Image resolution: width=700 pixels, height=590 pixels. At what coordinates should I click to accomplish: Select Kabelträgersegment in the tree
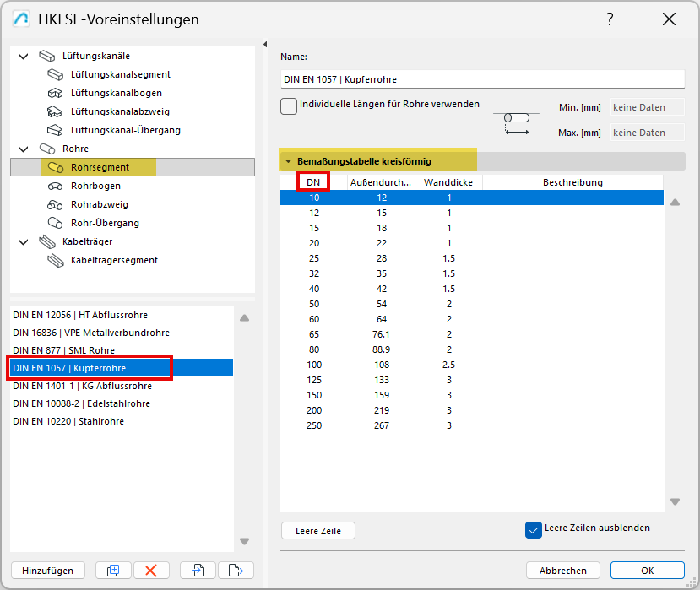click(114, 260)
